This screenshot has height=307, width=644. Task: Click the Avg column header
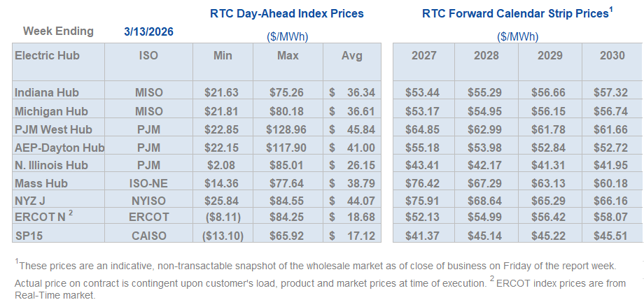pyautogui.click(x=351, y=55)
